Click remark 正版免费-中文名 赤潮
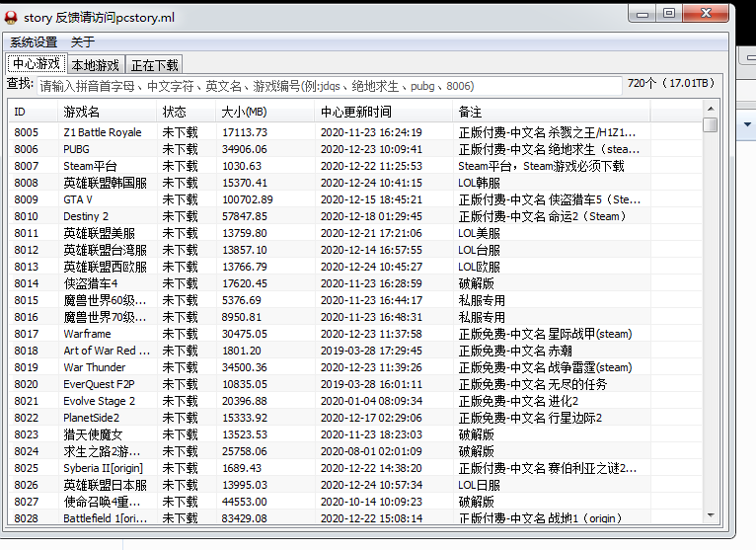Image resolution: width=756 pixels, height=550 pixels. (515, 351)
